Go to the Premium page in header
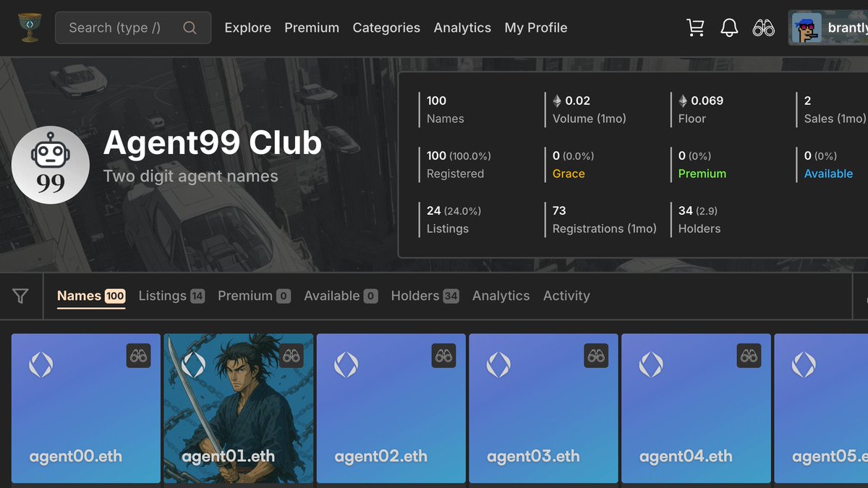 312,27
